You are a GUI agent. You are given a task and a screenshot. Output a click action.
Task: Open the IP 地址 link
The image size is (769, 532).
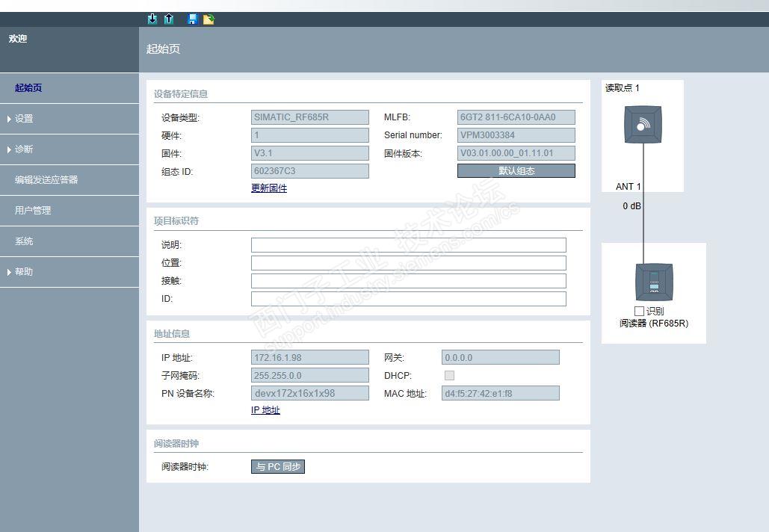pos(265,410)
